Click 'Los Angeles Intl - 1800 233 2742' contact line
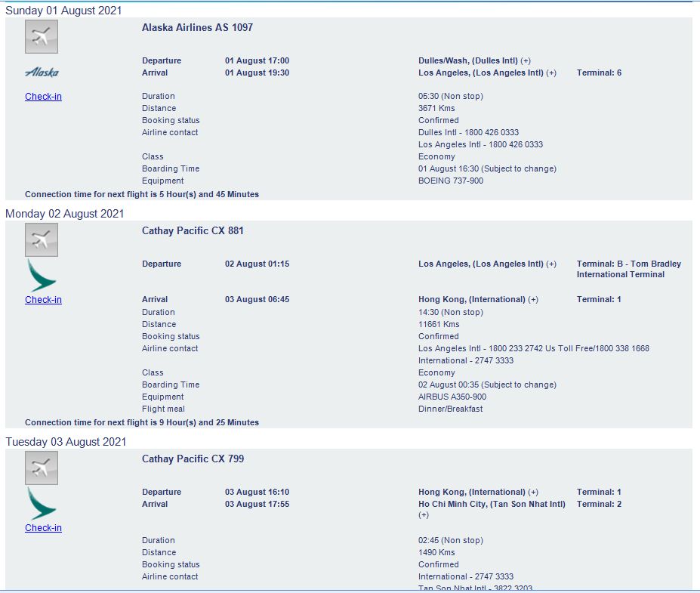Viewport: 700px width, 593px height. [x=534, y=349]
